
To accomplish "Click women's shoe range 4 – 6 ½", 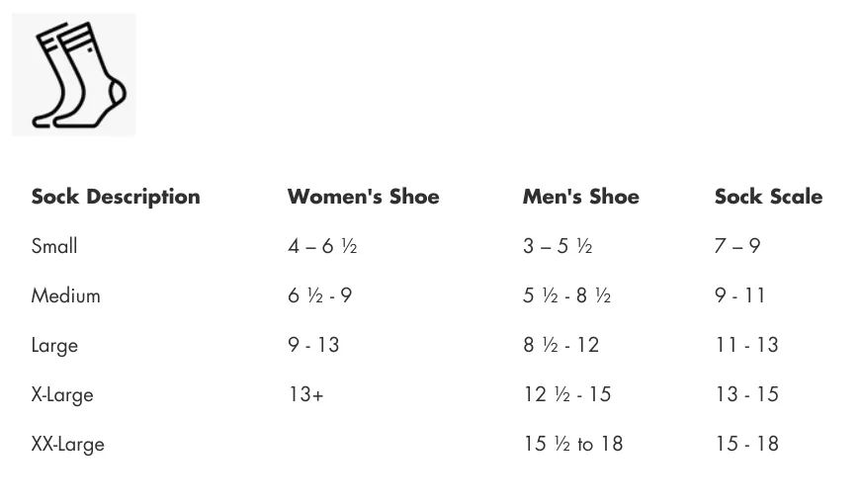I will click(322, 246).
